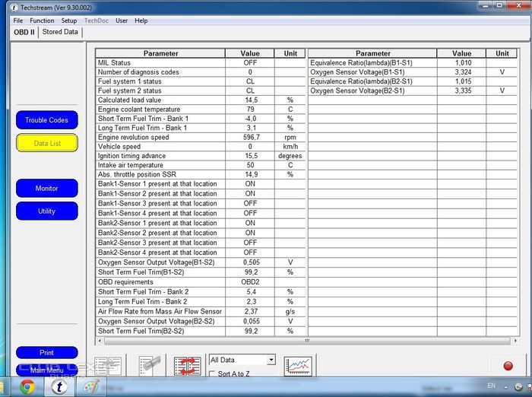Open the Function menu
This screenshot has width=532, height=397.
point(42,21)
